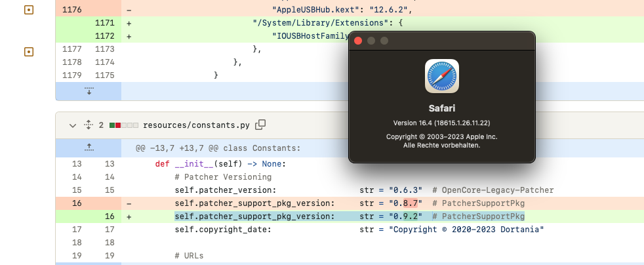This screenshot has width=644, height=265.
Task: Click the Alle Rechte vorbehalten text
Action: [442, 145]
